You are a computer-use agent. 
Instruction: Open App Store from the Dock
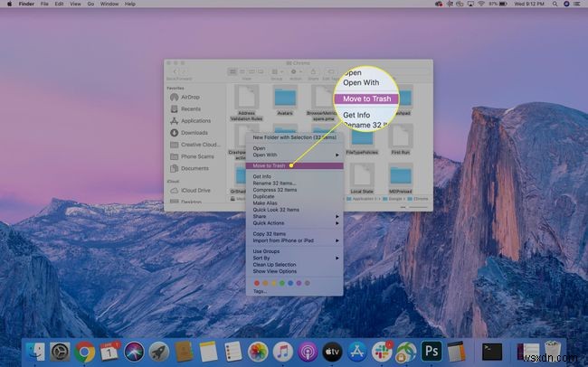point(357,352)
